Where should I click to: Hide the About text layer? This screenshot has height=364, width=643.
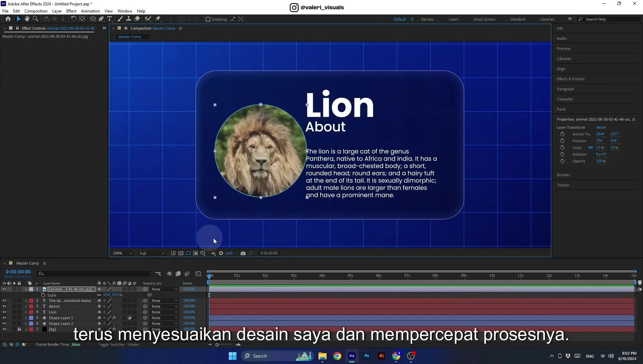pos(4,306)
